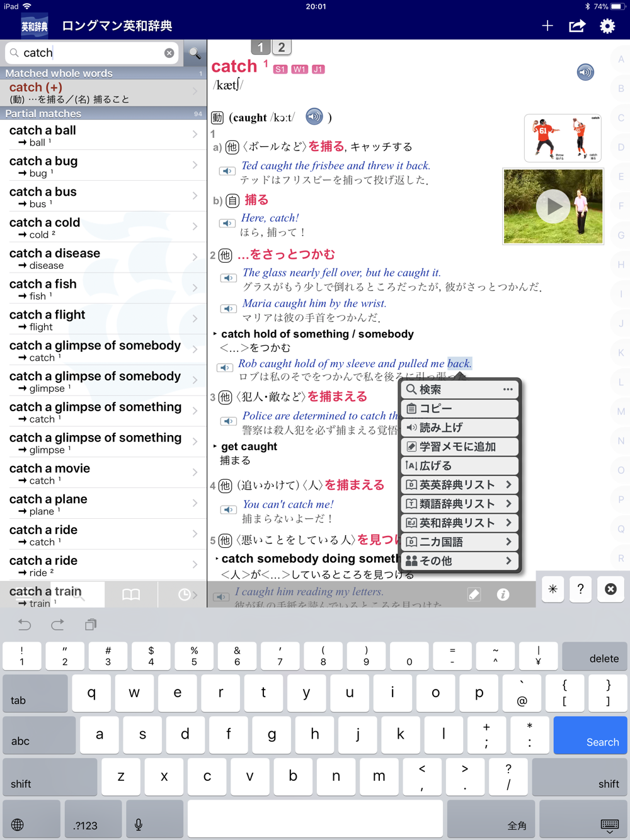630x840 pixels.
Task: Play caught pronunciation speaker icon
Action: pos(314,116)
